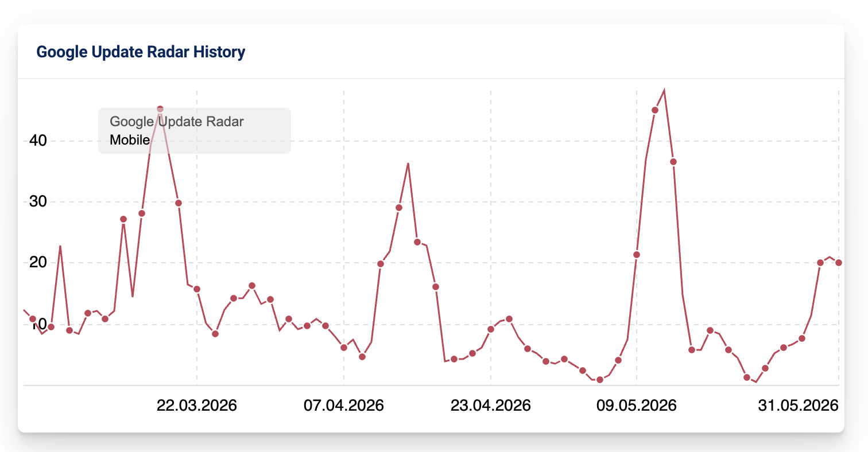Select the 23.04.2026 axis date

(491, 406)
